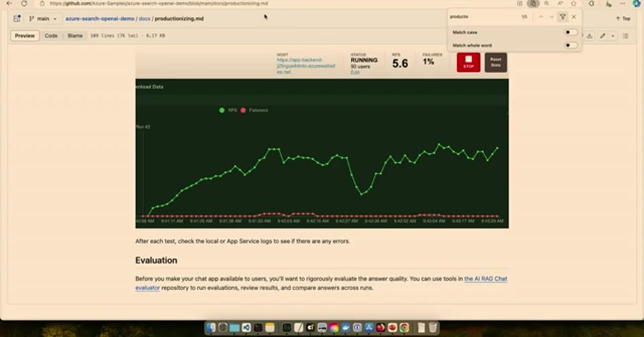Go to next find match arrow
Viewport: 644px width, 337px height.
[x=551, y=17]
